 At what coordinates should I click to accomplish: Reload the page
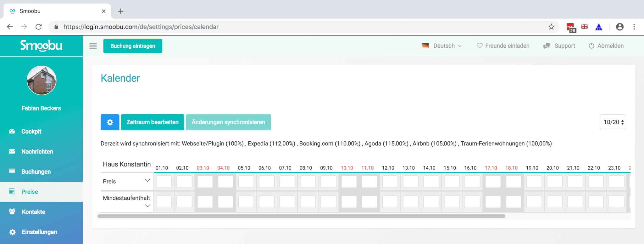pos(38,27)
